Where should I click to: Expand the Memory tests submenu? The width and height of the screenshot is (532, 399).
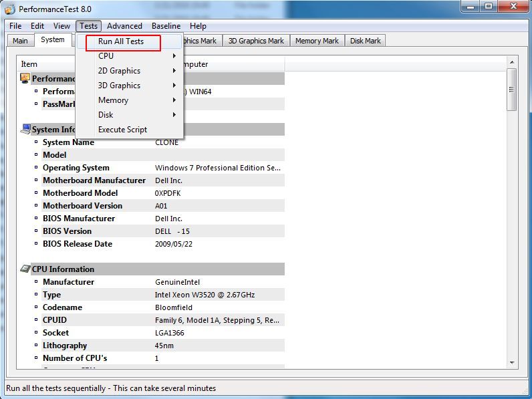[x=130, y=100]
